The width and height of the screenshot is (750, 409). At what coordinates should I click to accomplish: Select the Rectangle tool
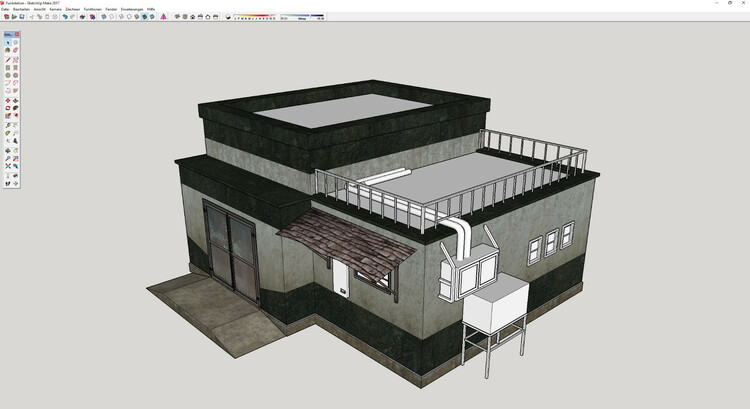(x=8, y=67)
